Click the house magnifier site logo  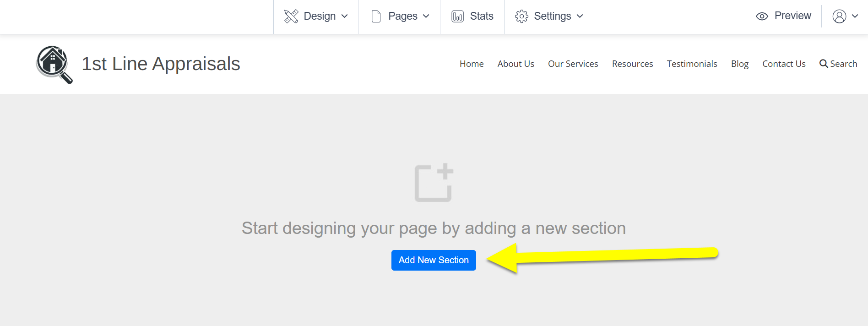54,65
